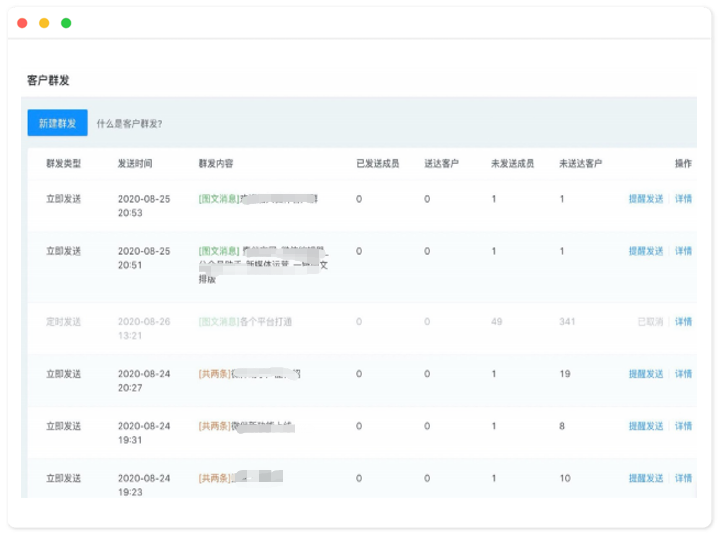Click the red close window button
The image size is (721, 535).
tap(22, 22)
